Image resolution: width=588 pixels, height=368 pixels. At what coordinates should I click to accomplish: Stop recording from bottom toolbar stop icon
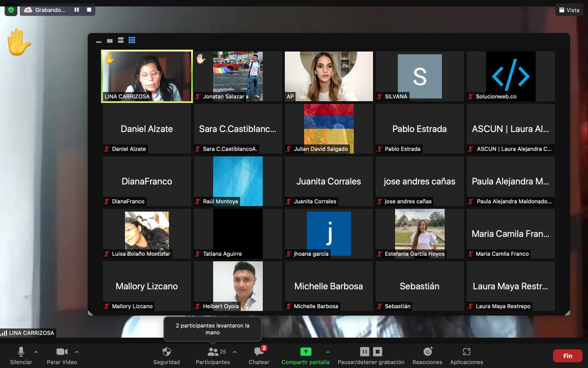[378, 352]
